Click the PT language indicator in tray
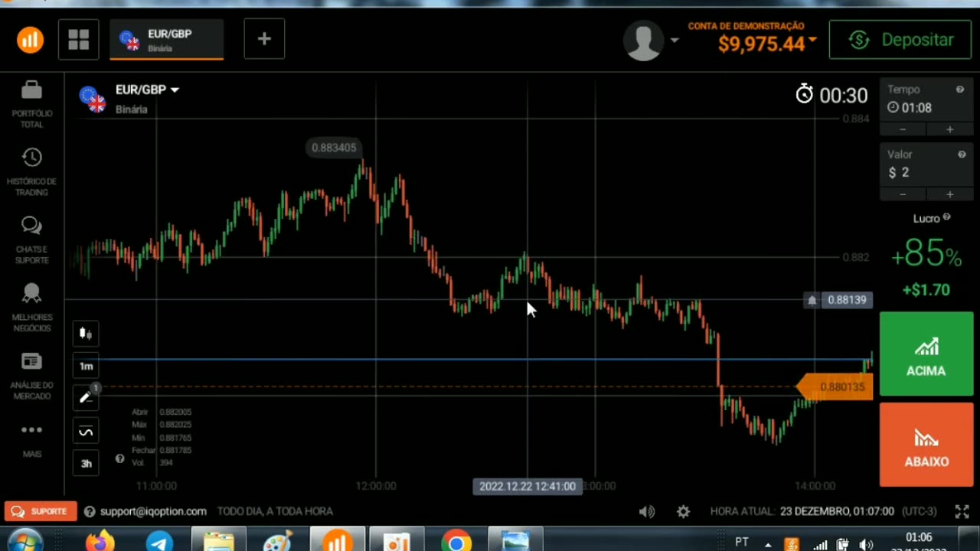This screenshot has height=551, width=980. pos(741,543)
